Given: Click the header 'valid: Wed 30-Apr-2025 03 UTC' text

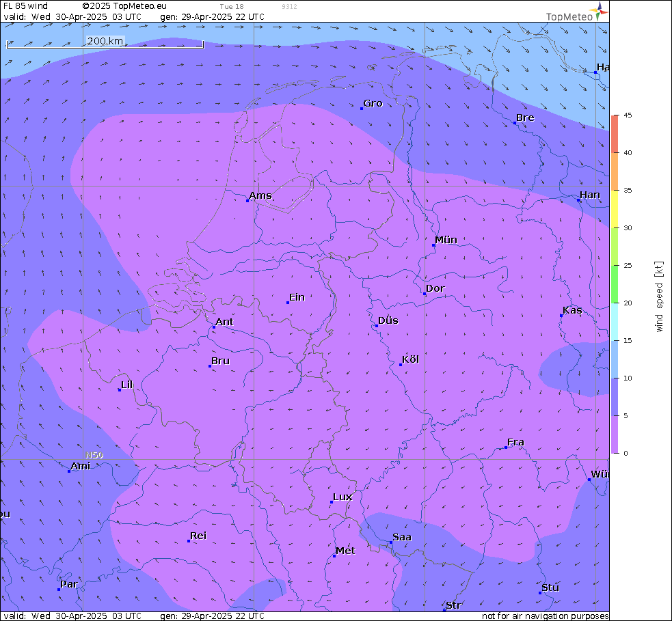Looking at the screenshot, I should pos(72,16).
